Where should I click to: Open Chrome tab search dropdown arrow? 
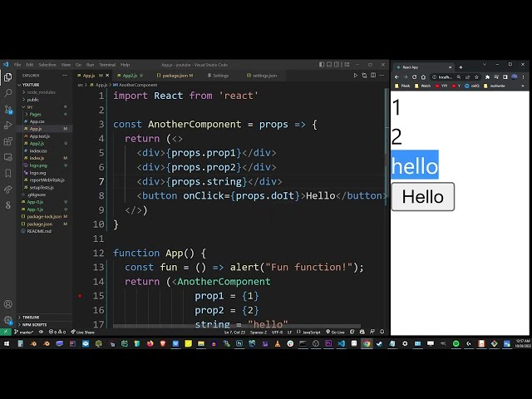coord(485,64)
